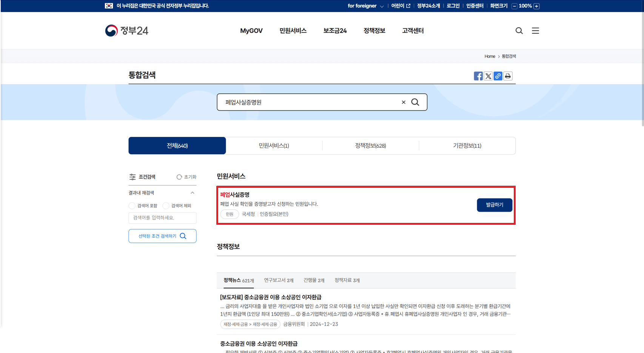
Task: Open the 로그인 link
Action: [x=453, y=6]
